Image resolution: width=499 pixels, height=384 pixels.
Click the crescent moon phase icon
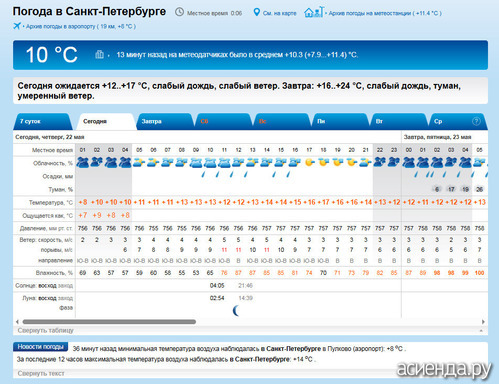tap(236, 311)
